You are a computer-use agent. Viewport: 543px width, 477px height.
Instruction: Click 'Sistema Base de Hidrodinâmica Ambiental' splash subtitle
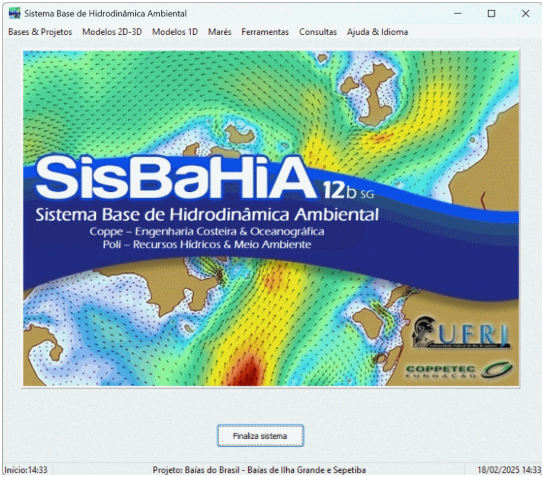207,215
